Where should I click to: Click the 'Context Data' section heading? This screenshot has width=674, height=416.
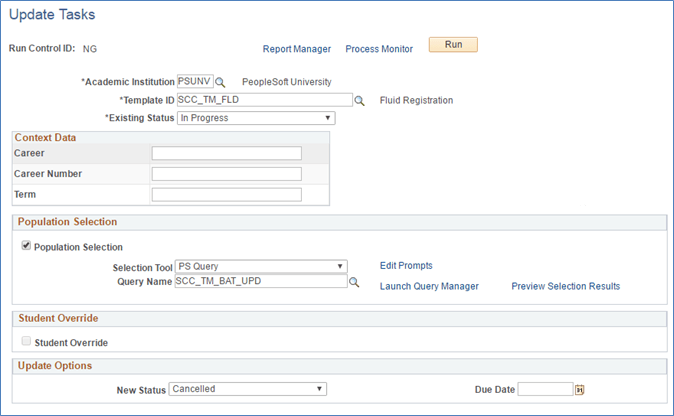(45, 138)
